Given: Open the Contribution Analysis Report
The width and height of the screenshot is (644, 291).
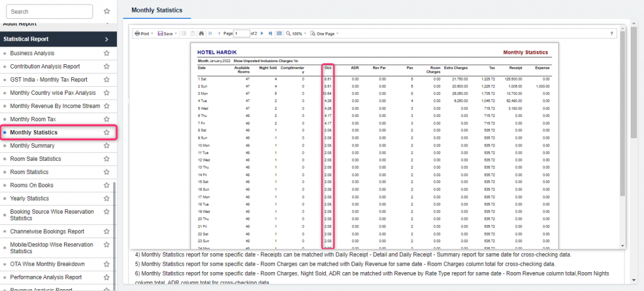Looking at the screenshot, I should [45, 67].
